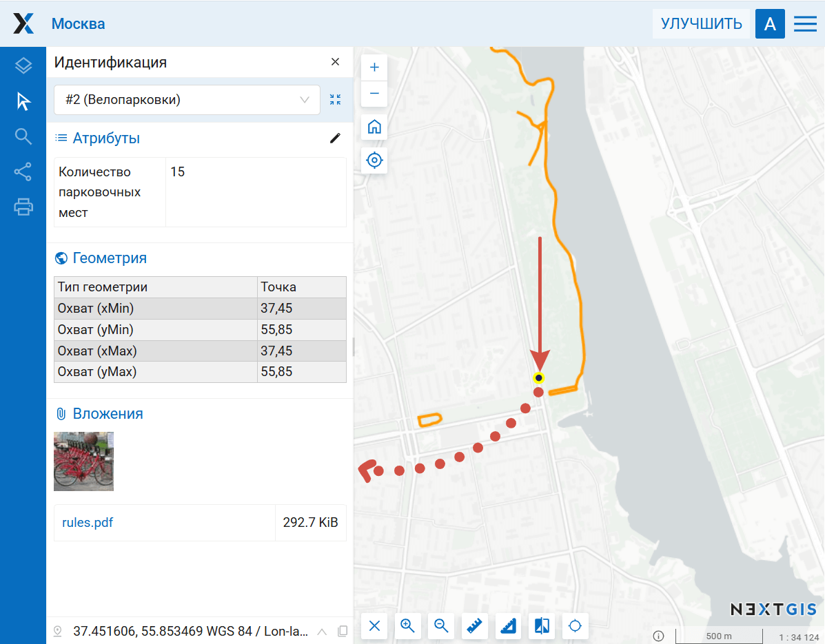Copy coordinates to clipboard
825x644 pixels.
pos(342,631)
